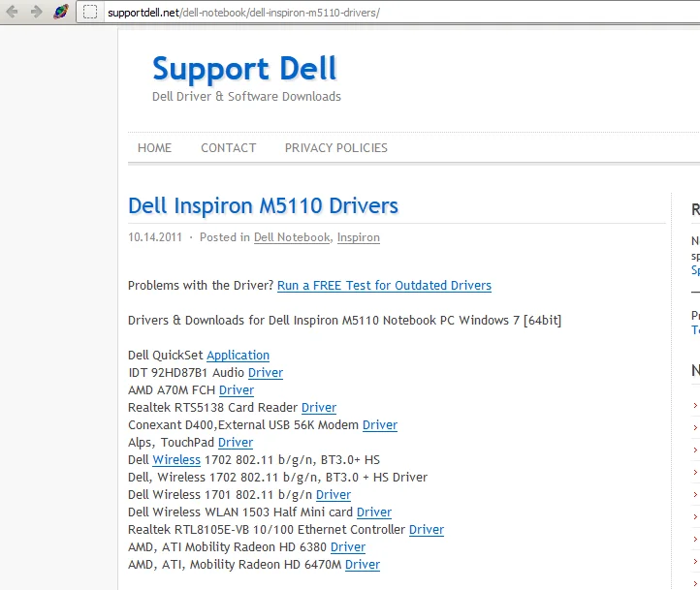Viewport: 700px width, 590px height.
Task: Open Mobility Radeon HD 6470M Driver link
Action: [x=363, y=564]
